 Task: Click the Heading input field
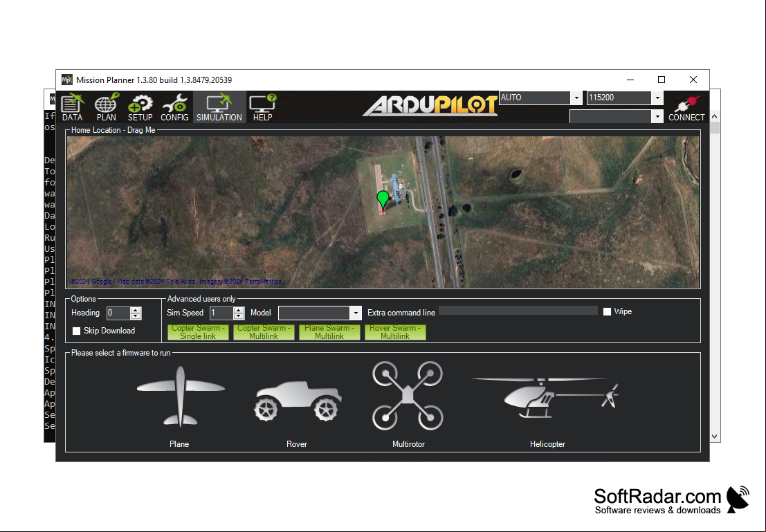pos(119,313)
